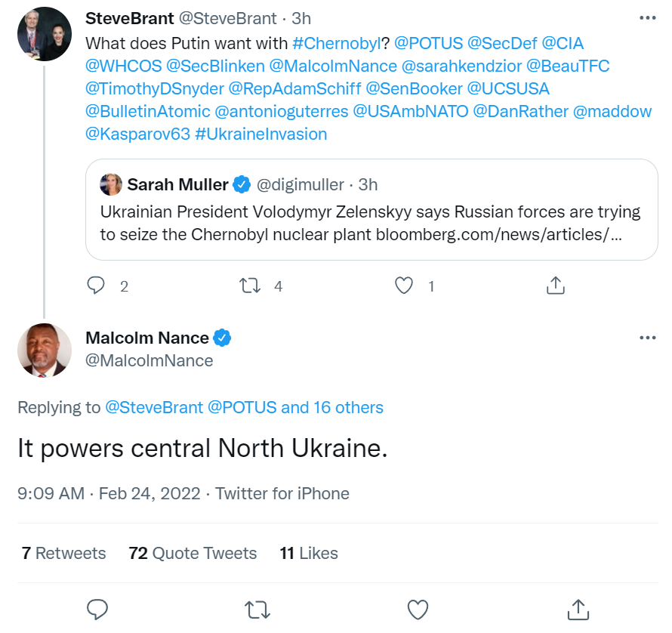Screen dimensions: 672x633
Task: Click the @TimothyDSnyder mention
Action: [154, 88]
